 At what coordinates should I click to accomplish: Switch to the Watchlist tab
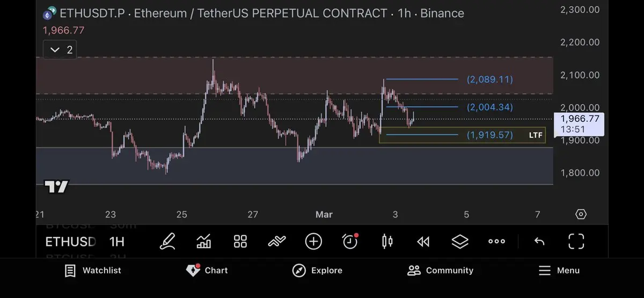click(x=93, y=271)
